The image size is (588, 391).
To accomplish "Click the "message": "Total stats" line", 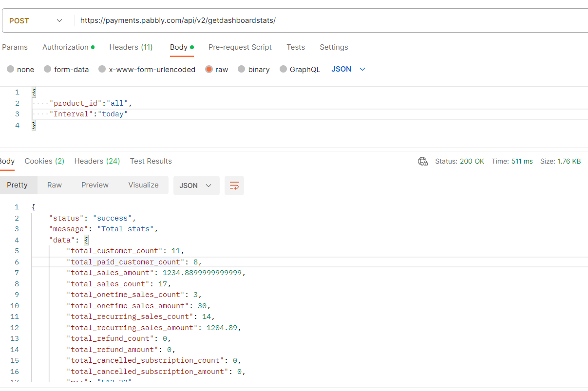I will tap(104, 229).
